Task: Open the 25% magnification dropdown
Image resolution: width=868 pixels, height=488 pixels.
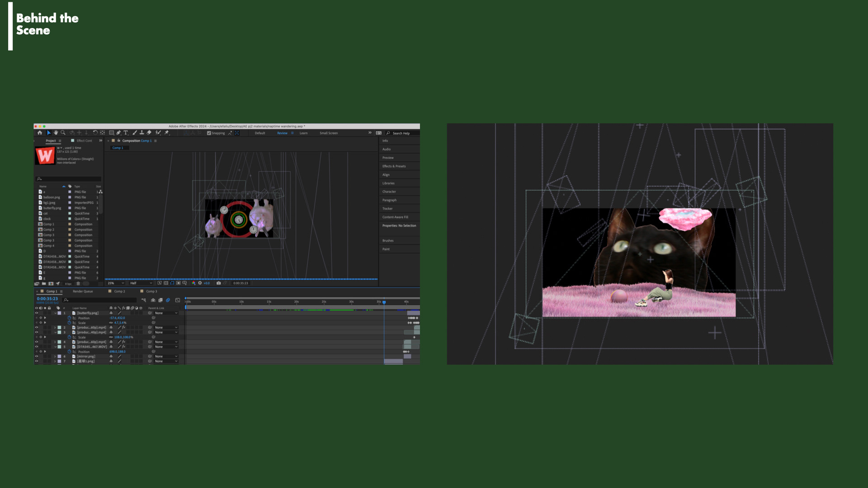Action: [x=116, y=283]
